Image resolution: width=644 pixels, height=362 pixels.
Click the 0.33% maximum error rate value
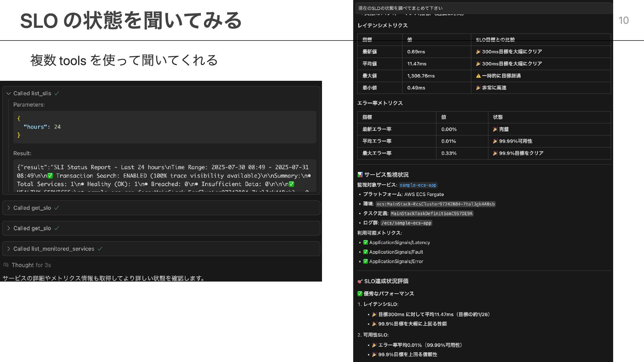449,153
